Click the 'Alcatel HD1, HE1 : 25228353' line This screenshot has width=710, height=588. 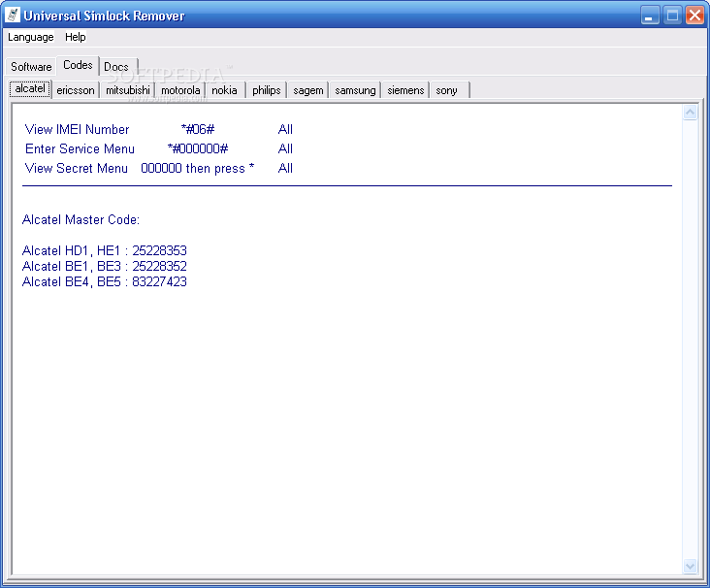(x=104, y=251)
